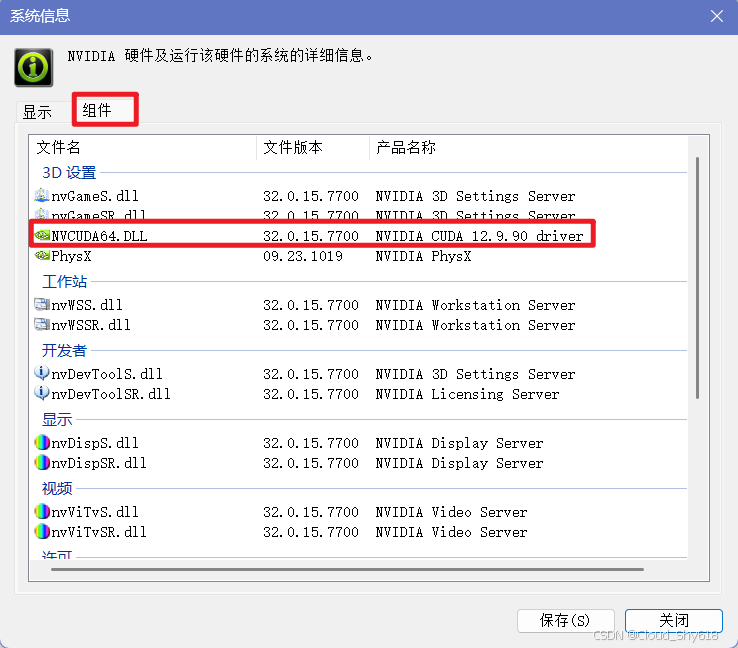Viewport: 738px width, 648px height.
Task: Click the green info icon beside NVIDIA description
Action: [33, 67]
